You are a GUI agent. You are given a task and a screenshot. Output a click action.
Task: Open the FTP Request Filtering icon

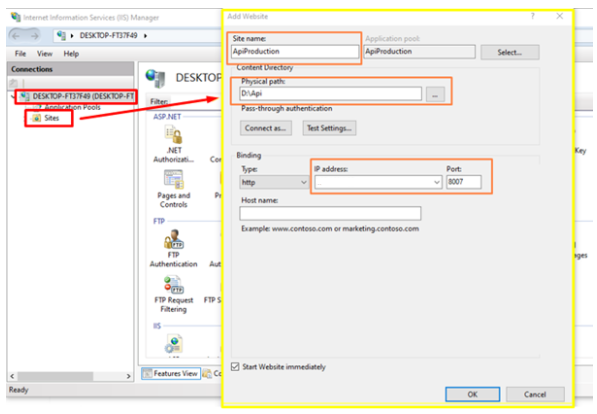(x=173, y=285)
